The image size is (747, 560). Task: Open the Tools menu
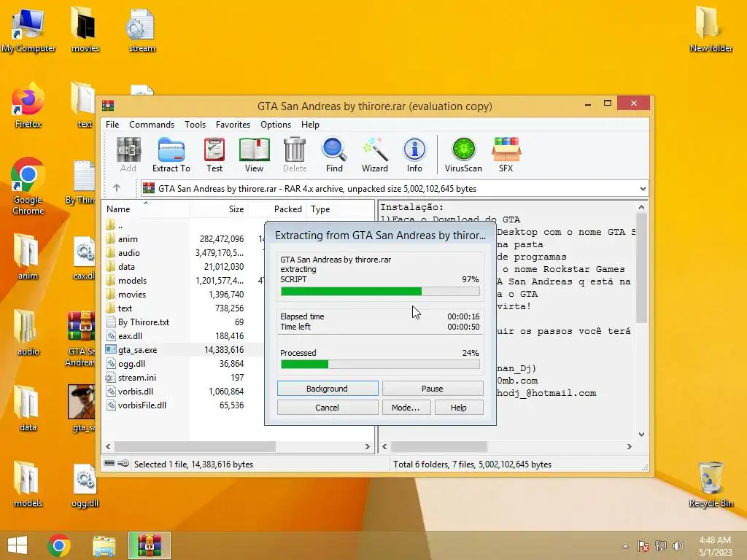(196, 124)
